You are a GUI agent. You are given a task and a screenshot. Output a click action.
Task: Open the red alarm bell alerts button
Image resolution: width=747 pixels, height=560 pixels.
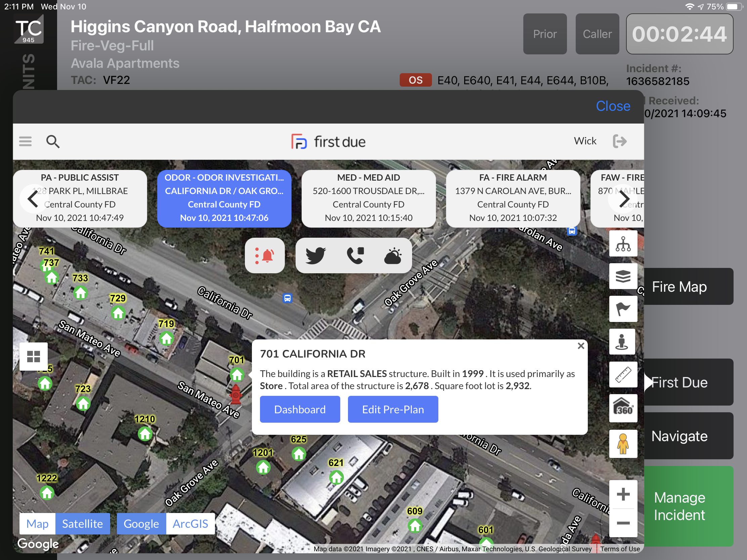[x=264, y=255]
